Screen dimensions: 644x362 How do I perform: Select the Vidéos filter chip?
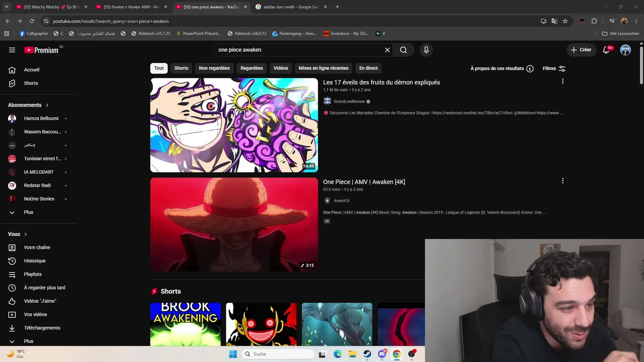(x=281, y=68)
